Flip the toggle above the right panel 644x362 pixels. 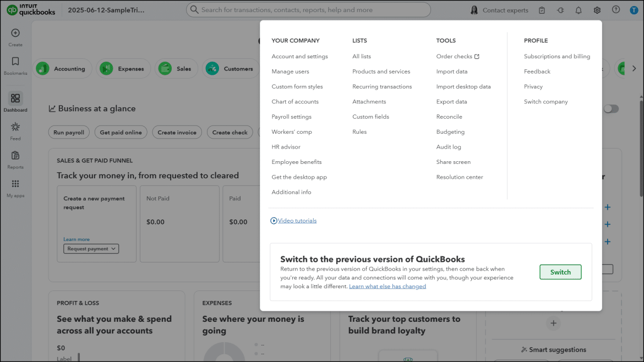point(610,109)
